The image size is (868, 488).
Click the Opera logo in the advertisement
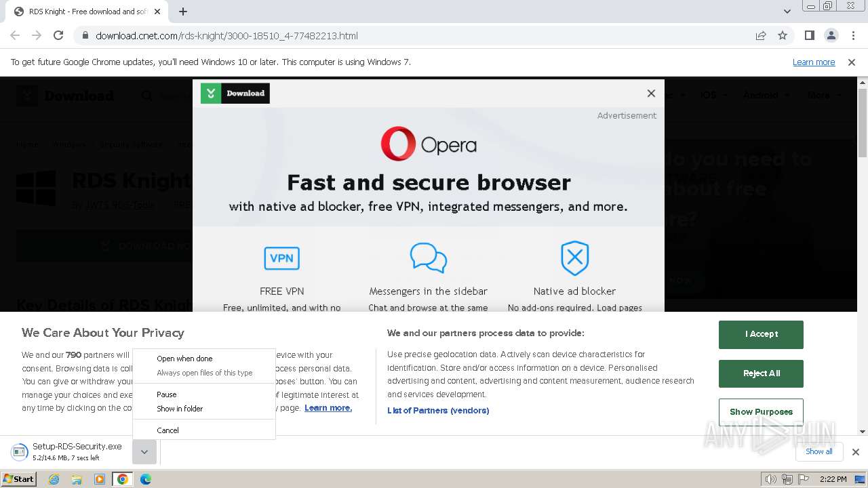pyautogui.click(x=429, y=144)
